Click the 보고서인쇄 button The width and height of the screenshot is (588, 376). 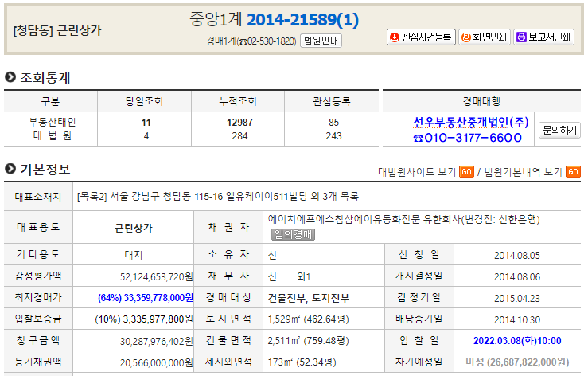[543, 37]
